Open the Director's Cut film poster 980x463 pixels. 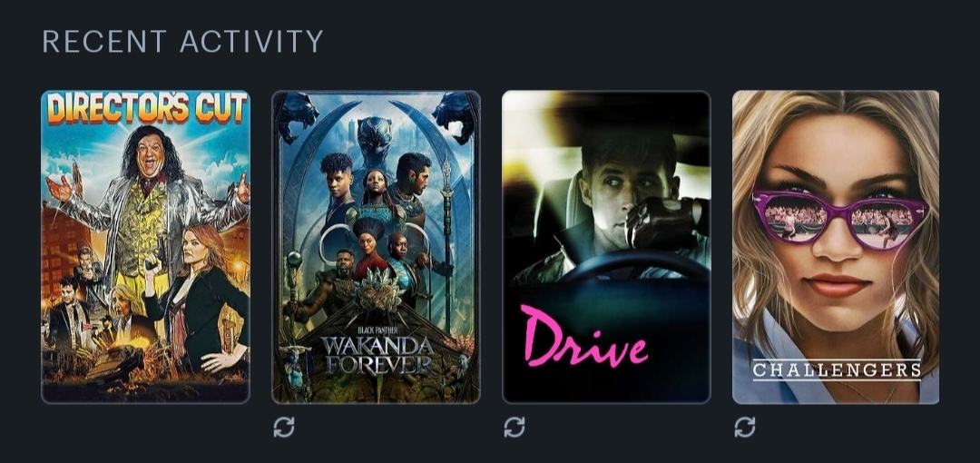coord(145,247)
